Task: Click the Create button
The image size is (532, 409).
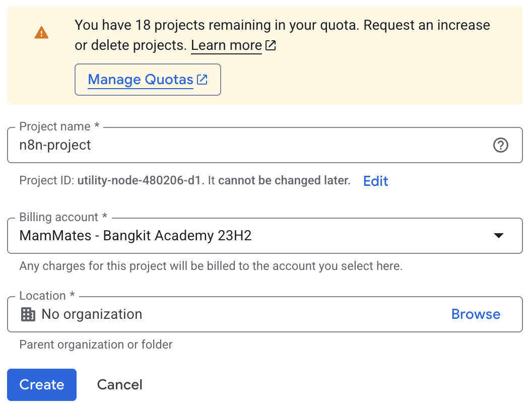Action: pos(42,385)
